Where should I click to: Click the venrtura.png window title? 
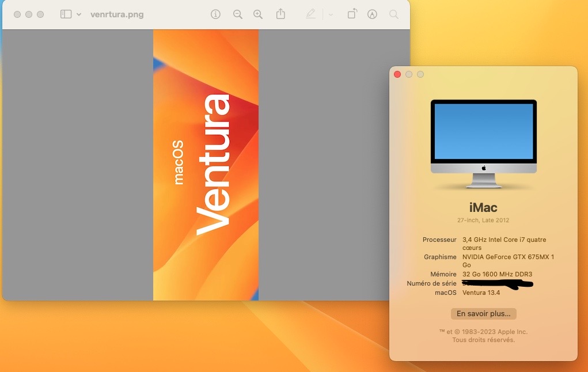(x=117, y=14)
